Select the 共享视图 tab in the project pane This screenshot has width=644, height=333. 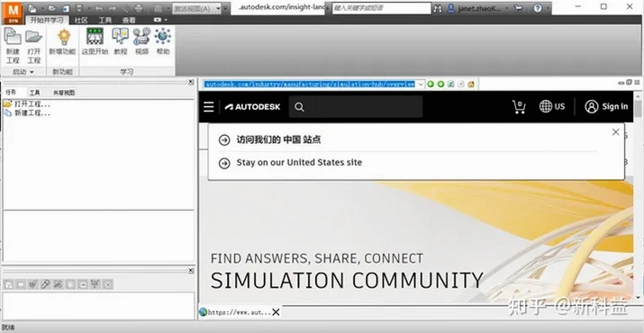click(x=64, y=93)
